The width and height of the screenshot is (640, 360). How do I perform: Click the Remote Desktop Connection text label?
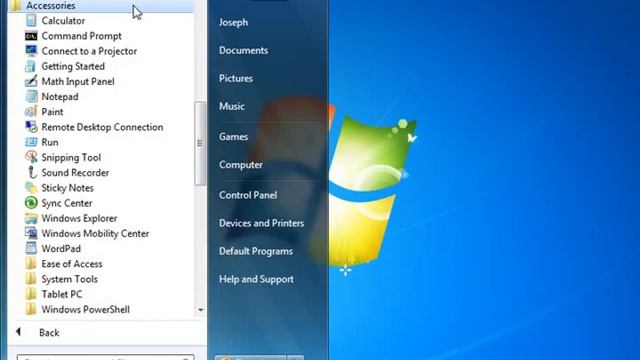coord(102,127)
